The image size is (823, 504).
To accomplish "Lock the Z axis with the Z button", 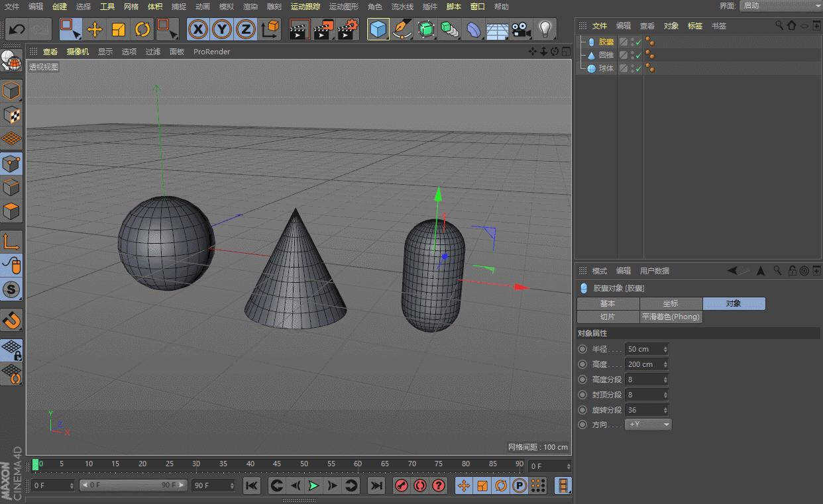I will coord(245,29).
